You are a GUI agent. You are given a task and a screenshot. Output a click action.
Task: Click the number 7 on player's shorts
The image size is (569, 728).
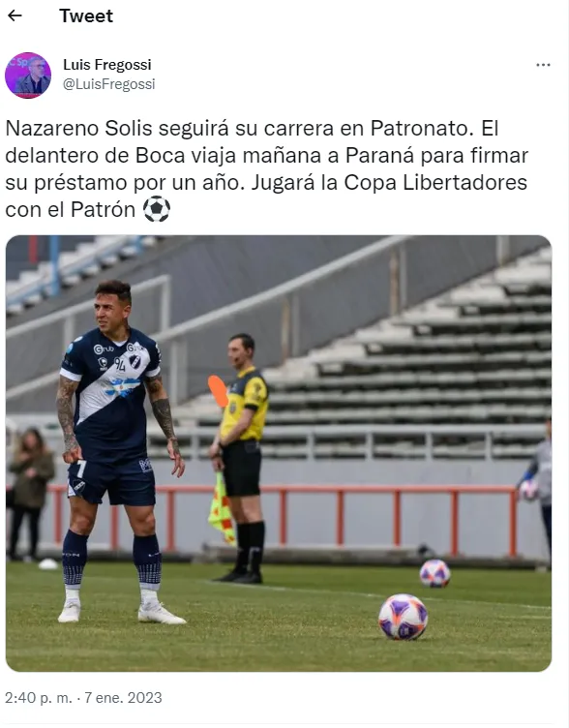81,470
